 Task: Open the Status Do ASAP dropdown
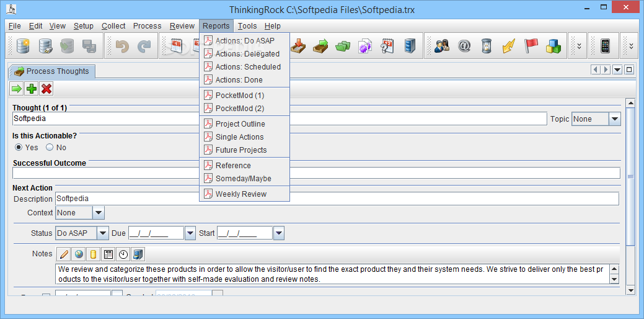tap(103, 233)
